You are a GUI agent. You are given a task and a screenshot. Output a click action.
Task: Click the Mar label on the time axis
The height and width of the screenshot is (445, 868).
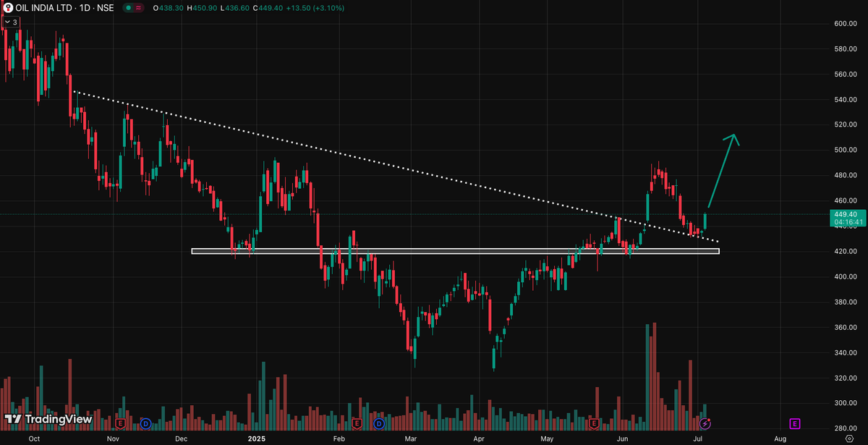411,438
